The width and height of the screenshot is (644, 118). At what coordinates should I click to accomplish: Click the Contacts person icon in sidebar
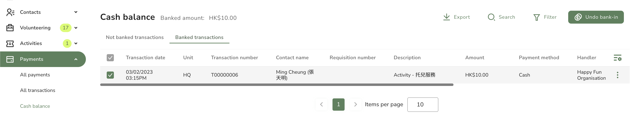coord(10,12)
